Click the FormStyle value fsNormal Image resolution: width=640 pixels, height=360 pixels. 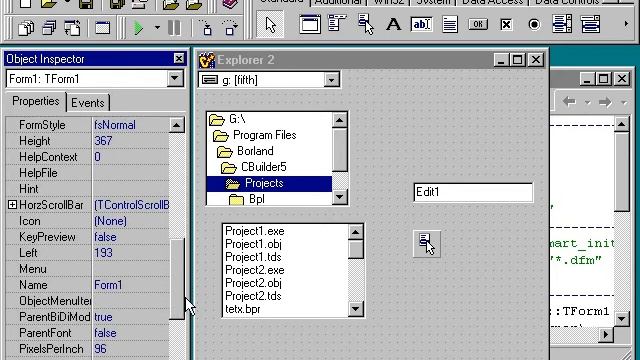131,125
